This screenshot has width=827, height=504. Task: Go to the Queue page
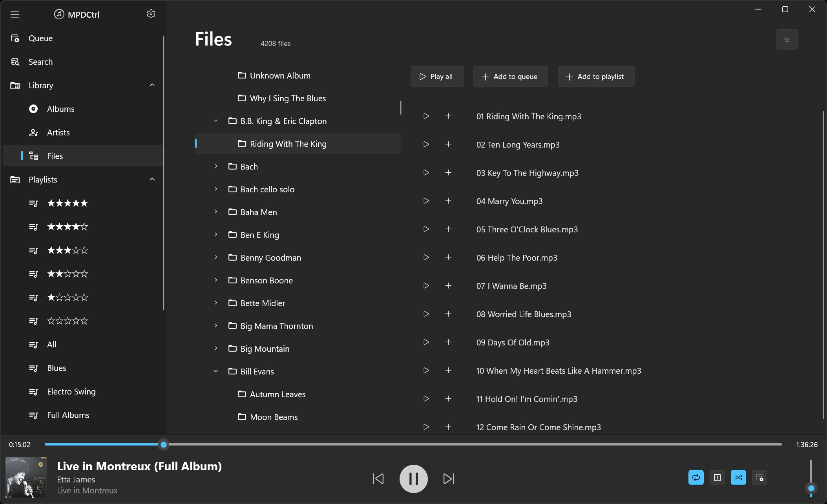tap(83, 38)
